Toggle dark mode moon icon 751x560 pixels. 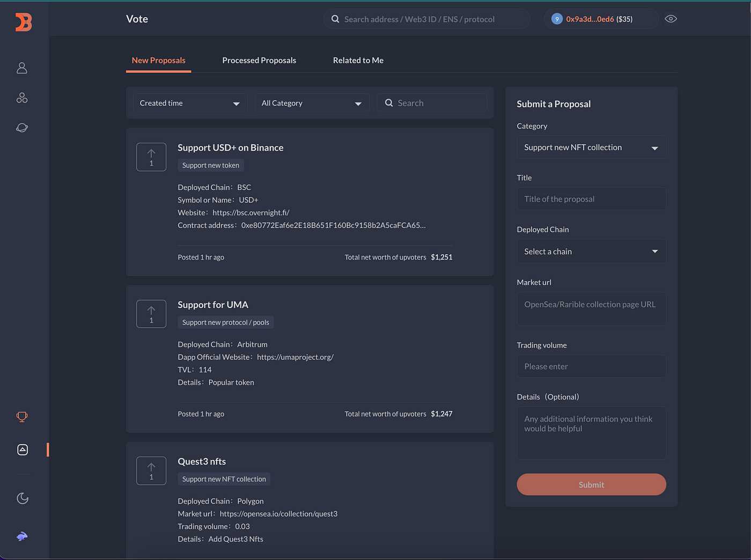point(23,498)
